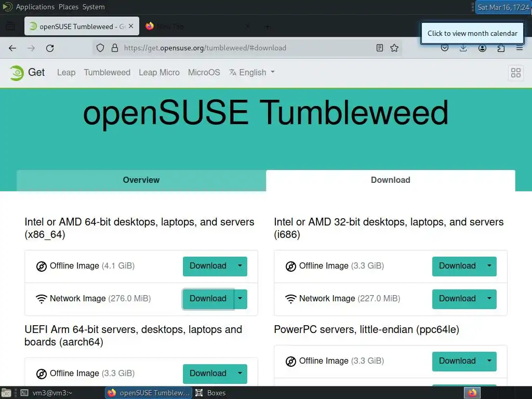
Task: Open the Firefox View icon left of tabs
Action: coord(10,26)
